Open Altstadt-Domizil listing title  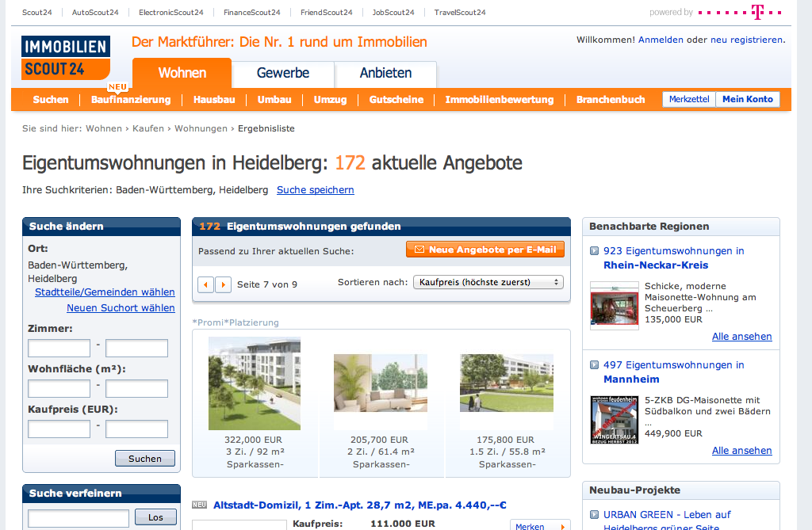pyautogui.click(x=360, y=505)
